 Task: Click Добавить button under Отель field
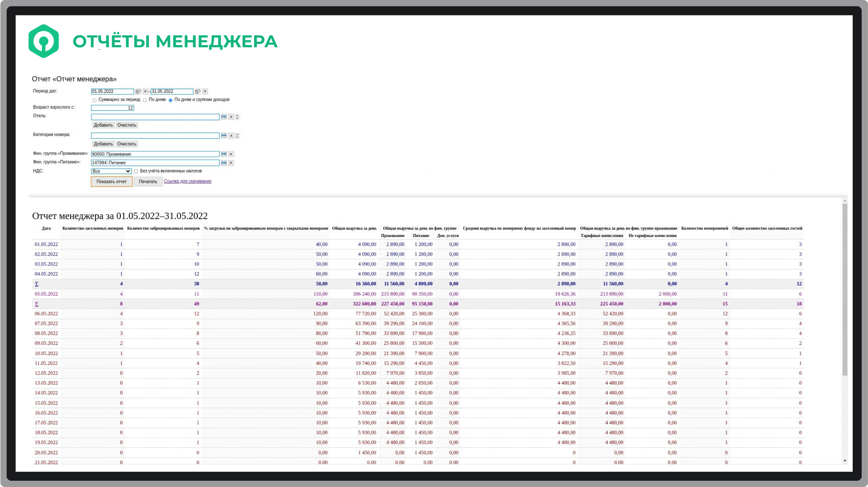pyautogui.click(x=103, y=125)
